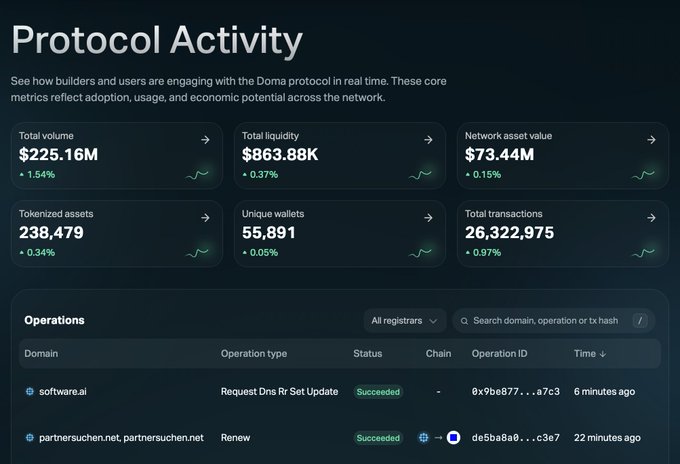Viewport: 680px width, 464px height.
Task: Open the All registrars dropdown
Action: point(405,320)
